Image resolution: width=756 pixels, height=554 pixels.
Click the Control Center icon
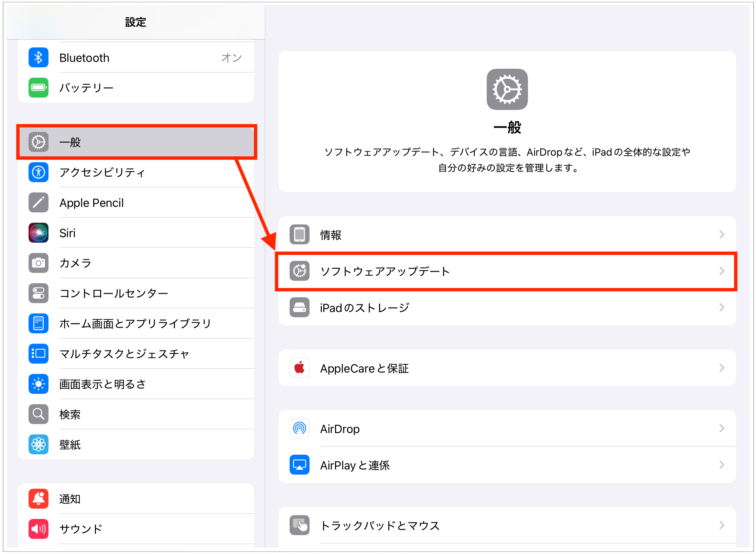pyautogui.click(x=38, y=293)
